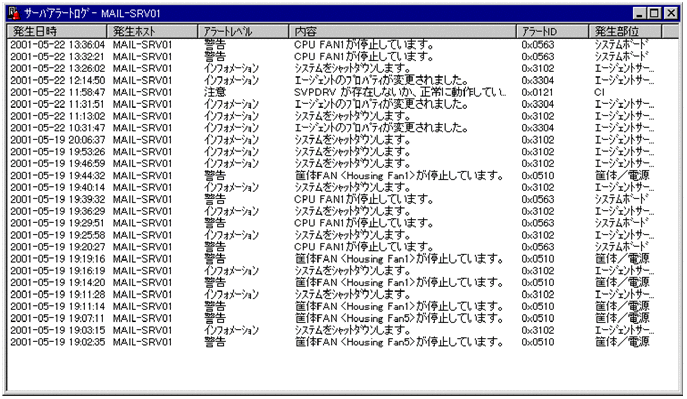Select the 2001-05-19 19:46:59 log entry

(x=342, y=163)
